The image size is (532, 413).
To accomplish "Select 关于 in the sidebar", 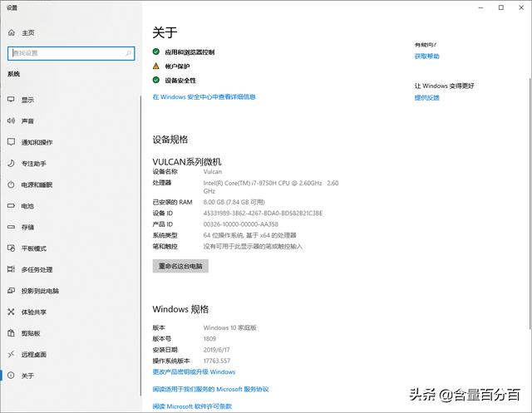I will coord(27,376).
